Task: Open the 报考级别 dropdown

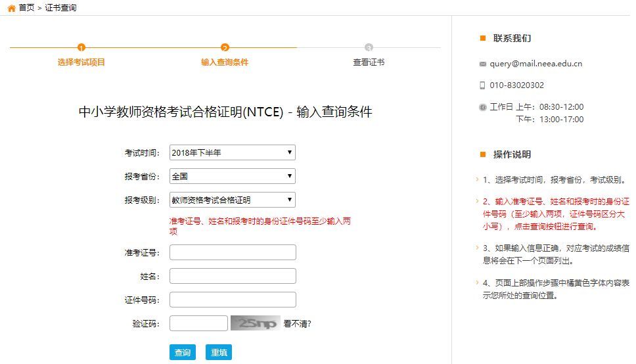Action: pos(233,200)
